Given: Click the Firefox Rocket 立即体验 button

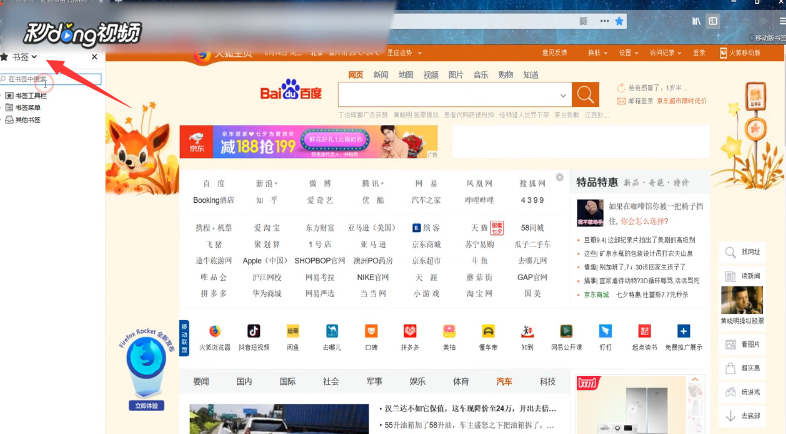Looking at the screenshot, I should 146,405.
